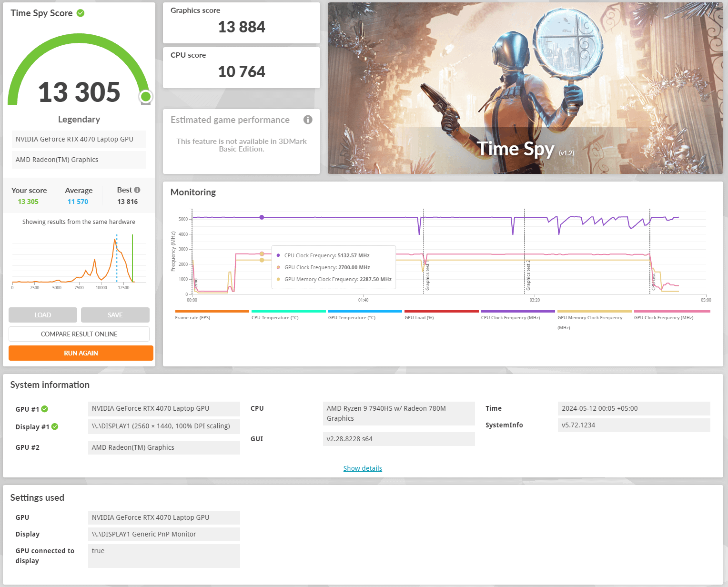Click the GPU Memory Clock 2287.50 MHz tooltip row

click(334, 279)
